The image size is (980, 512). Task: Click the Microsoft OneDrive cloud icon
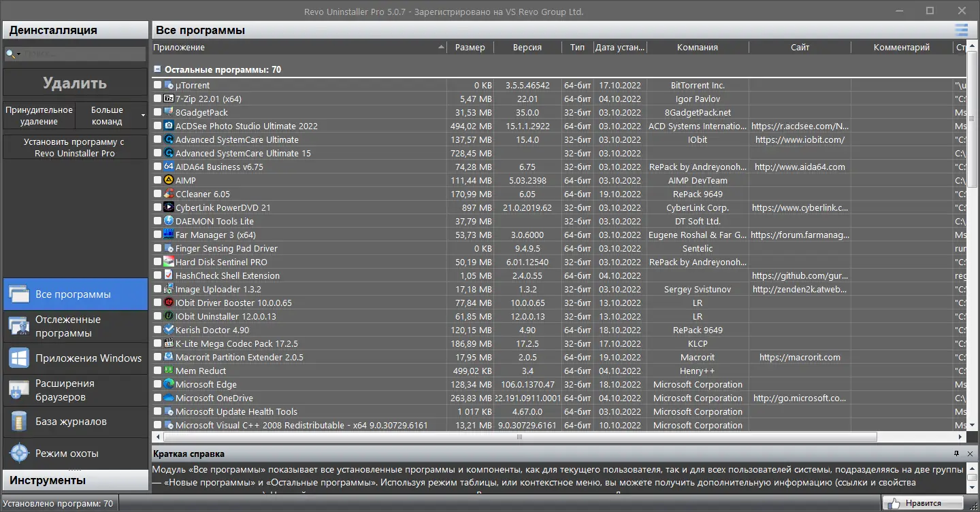click(x=169, y=398)
